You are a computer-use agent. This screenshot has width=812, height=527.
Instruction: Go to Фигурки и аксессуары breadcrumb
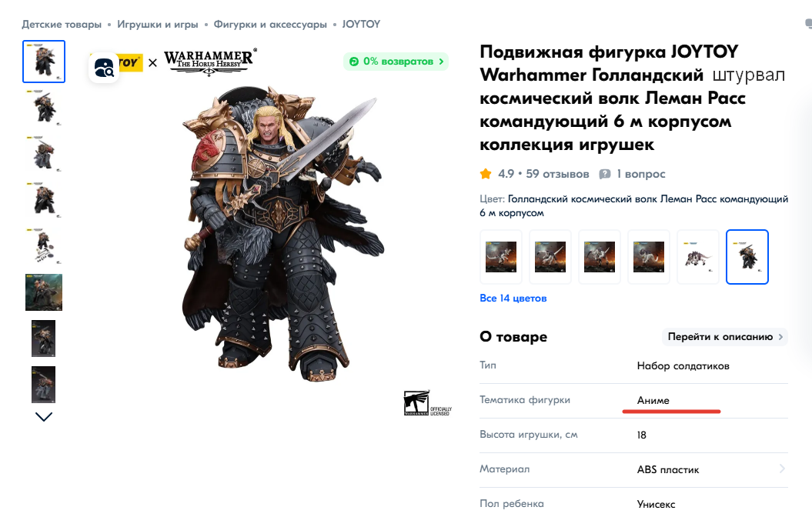coord(270,25)
